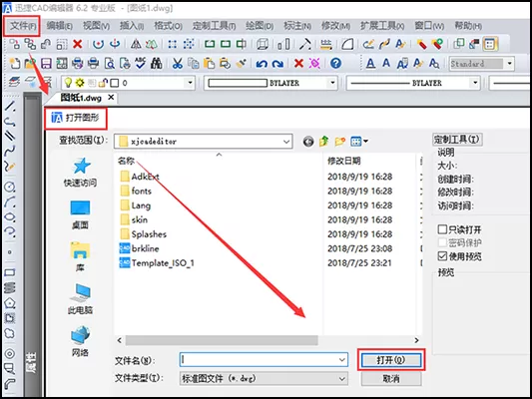Click the revision cloud tool in left toolbar
The image size is (532, 399).
[x=10, y=333]
